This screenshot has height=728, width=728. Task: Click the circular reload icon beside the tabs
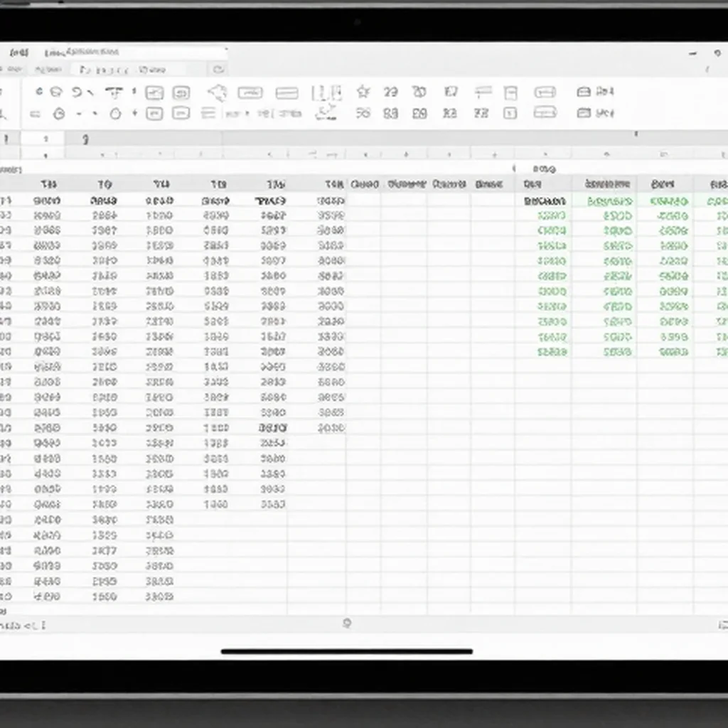(219, 70)
